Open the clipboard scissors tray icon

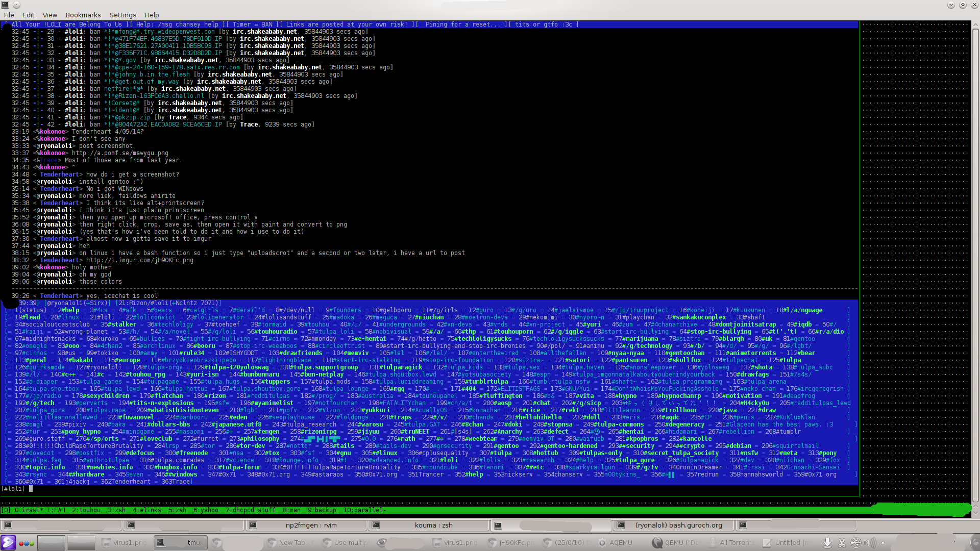pos(842,542)
